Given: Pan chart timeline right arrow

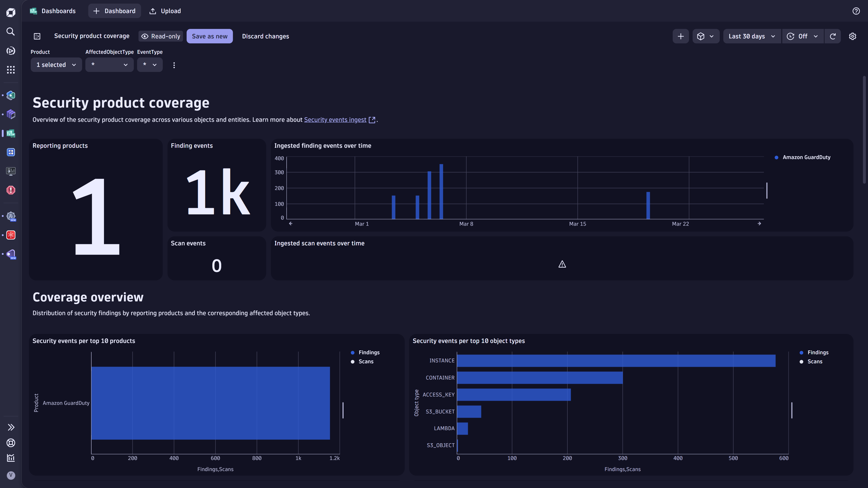Looking at the screenshot, I should (x=759, y=224).
